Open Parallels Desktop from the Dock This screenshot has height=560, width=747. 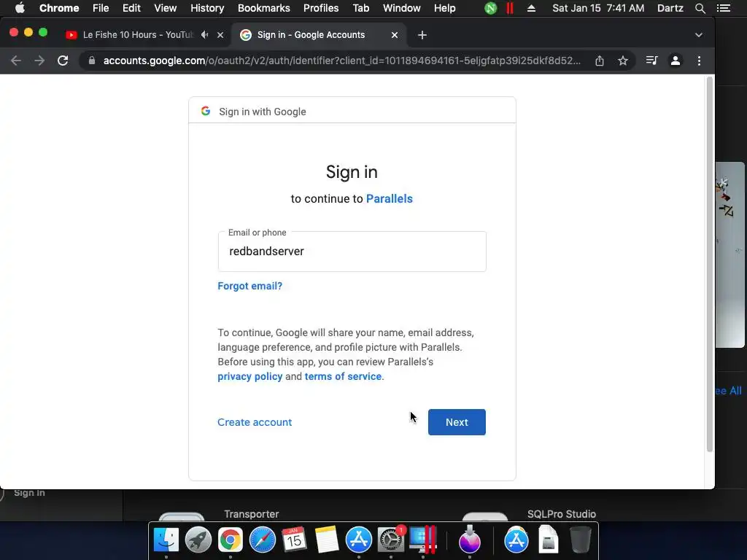coord(423,540)
